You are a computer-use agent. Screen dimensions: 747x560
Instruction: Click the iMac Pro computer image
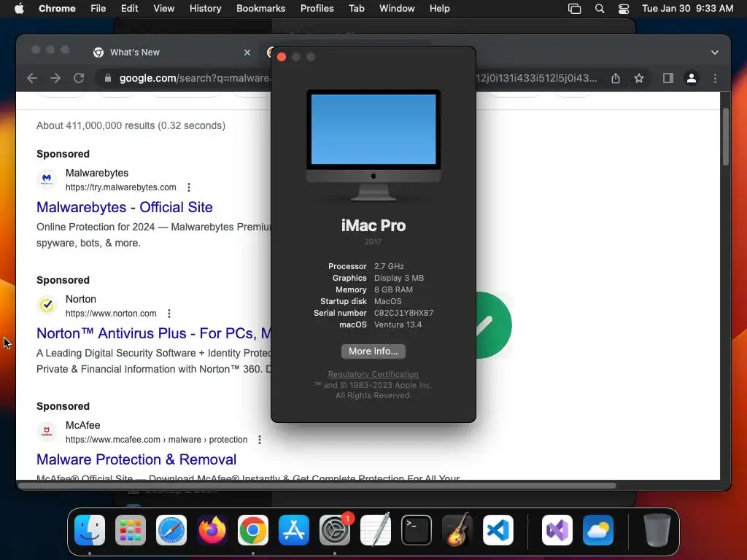coord(373,145)
